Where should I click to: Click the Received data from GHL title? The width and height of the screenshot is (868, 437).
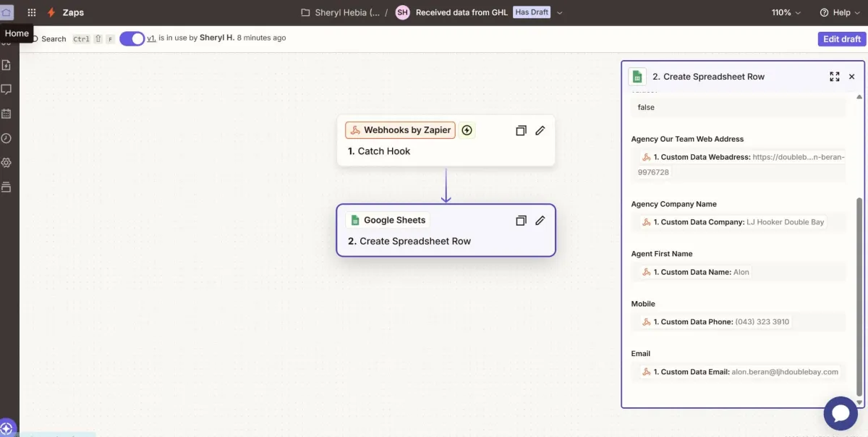(460, 12)
